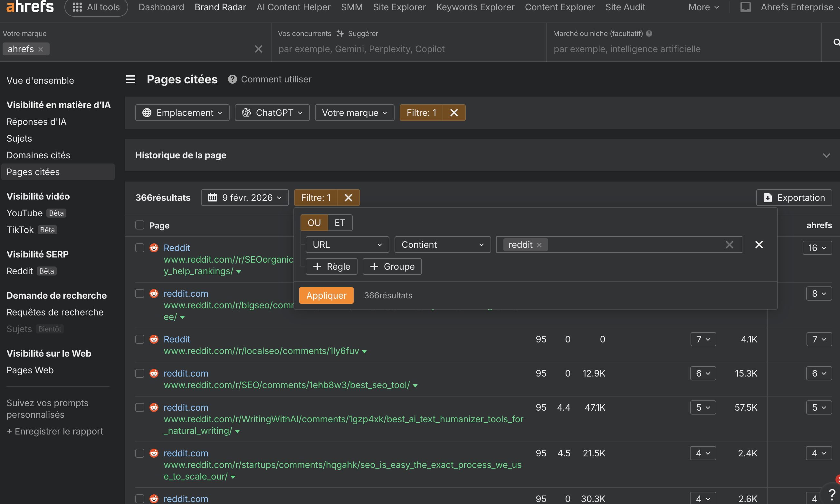
Task: Click the help bubble at bottom right
Action: click(833, 494)
